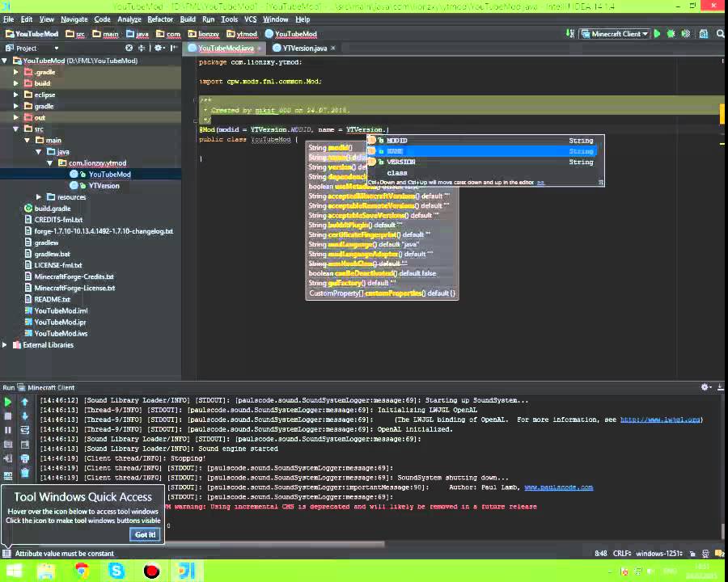Click the Down stack trace arrow
728x582 pixels.
(x=25, y=416)
